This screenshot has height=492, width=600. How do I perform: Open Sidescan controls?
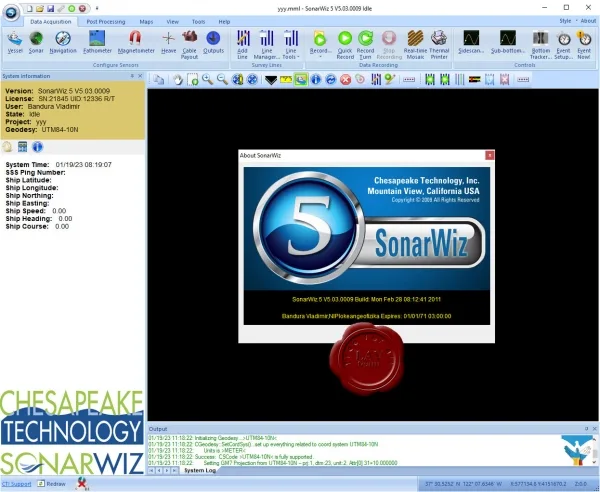pos(471,42)
